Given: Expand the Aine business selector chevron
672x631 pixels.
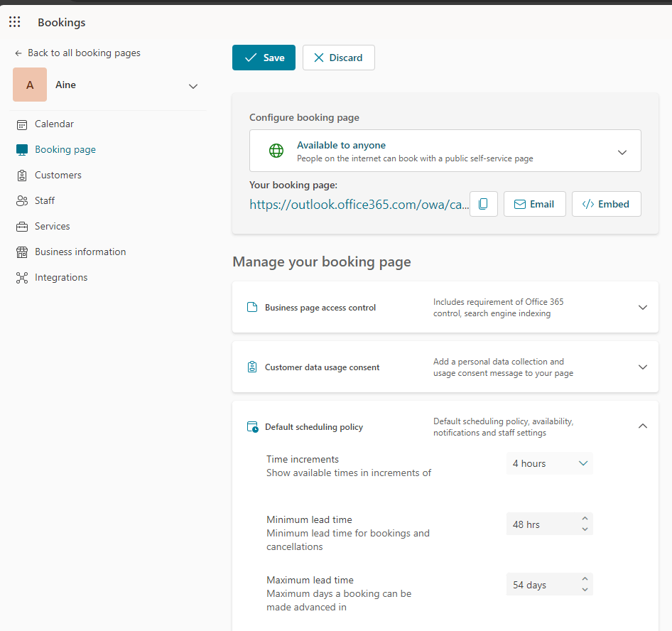Looking at the screenshot, I should [x=193, y=86].
